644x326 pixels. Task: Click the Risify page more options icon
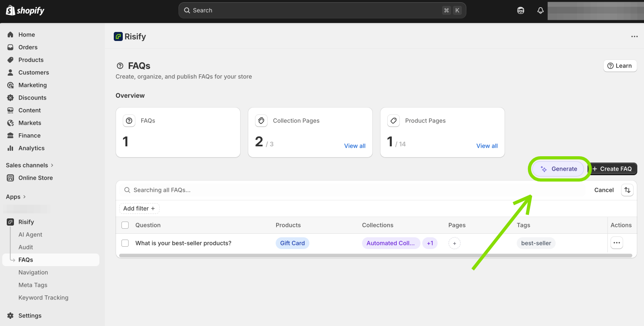(x=634, y=36)
